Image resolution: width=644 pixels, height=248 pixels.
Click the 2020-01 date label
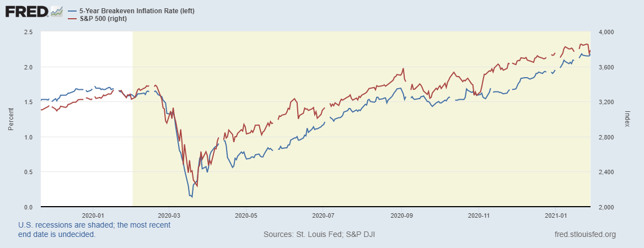point(93,214)
